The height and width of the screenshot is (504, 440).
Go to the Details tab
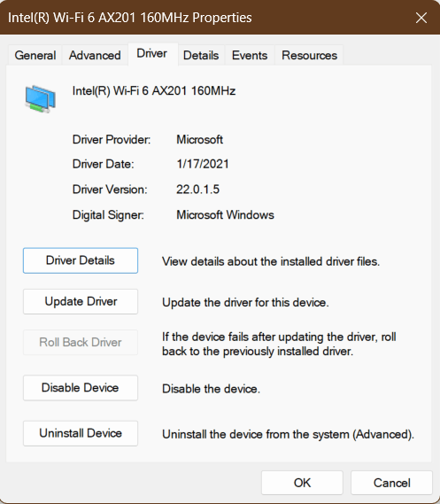pos(201,55)
